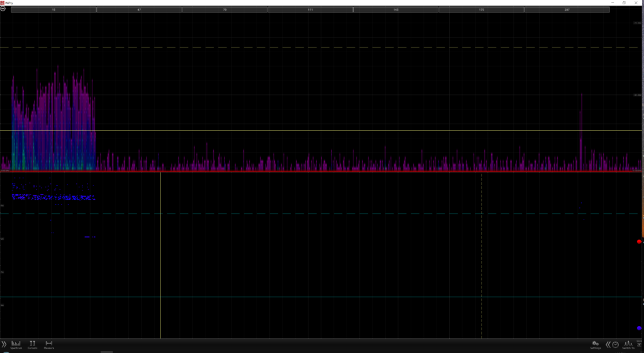Click the WiPry app icon in title bar

[x=3, y=3]
